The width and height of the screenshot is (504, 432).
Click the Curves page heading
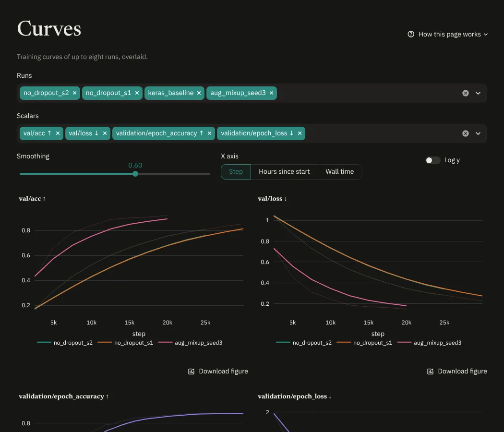click(49, 29)
